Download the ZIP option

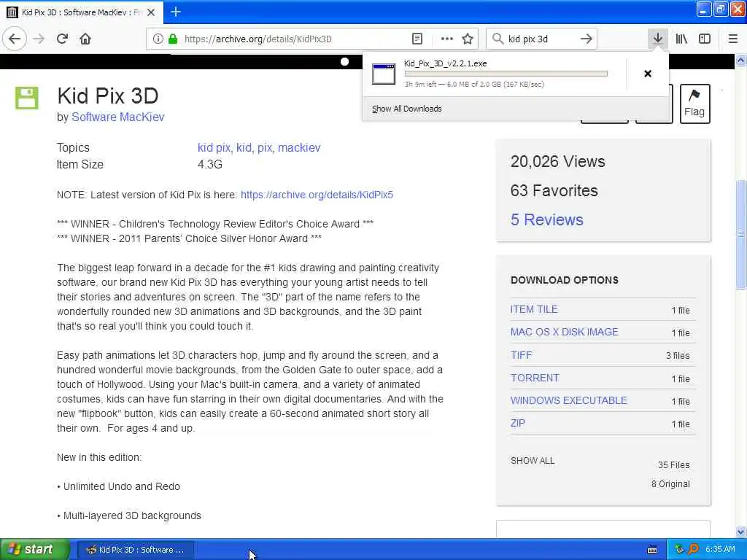coord(517,424)
